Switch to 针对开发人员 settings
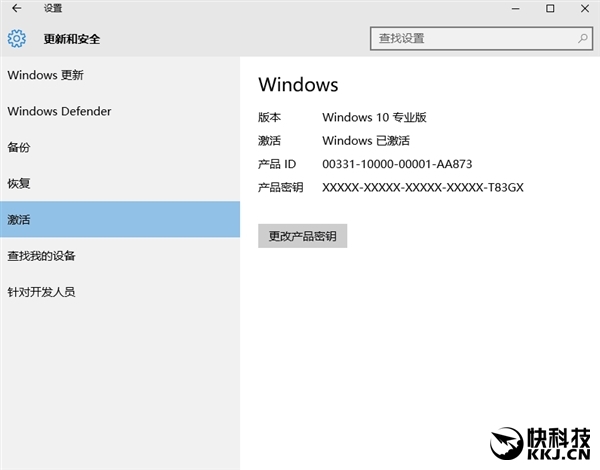 click(41, 291)
